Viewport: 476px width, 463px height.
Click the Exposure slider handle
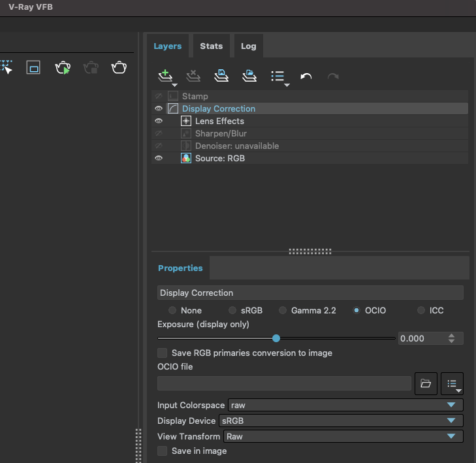[x=276, y=338]
